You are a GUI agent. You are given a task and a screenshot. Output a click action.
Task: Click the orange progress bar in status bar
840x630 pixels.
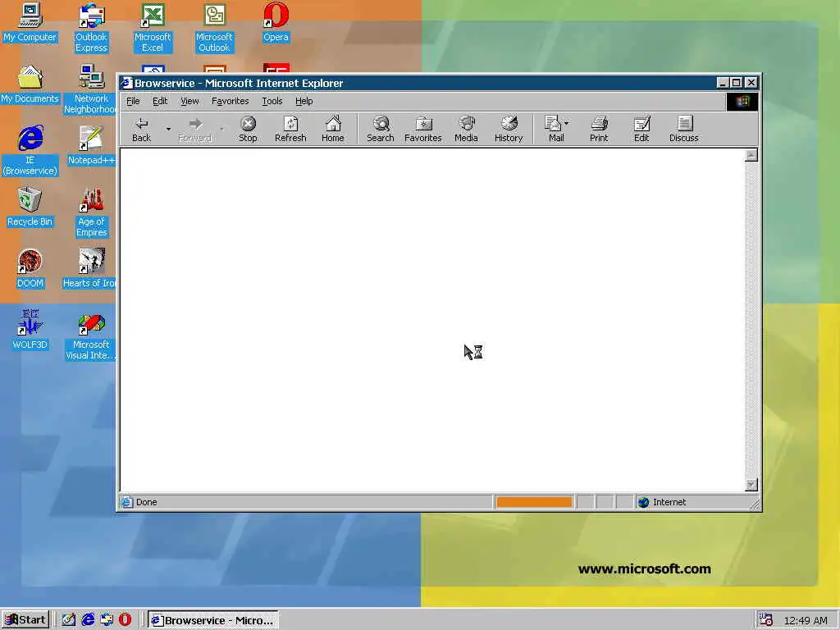point(534,503)
